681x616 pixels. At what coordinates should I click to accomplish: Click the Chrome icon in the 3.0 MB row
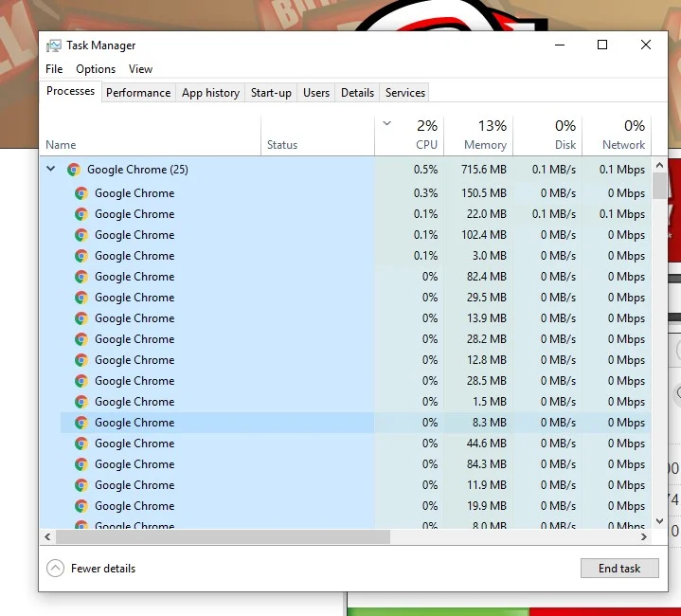(x=81, y=256)
